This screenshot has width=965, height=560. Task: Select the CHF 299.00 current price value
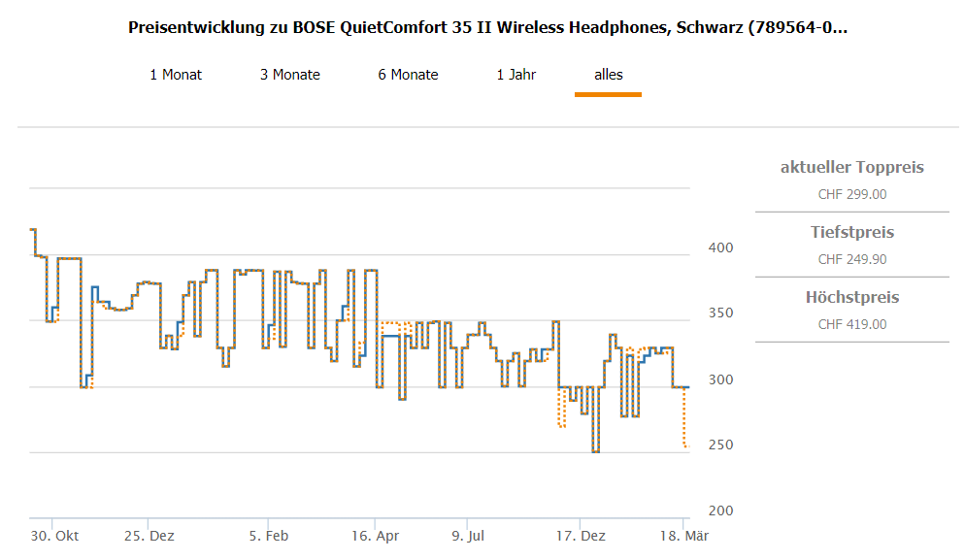pyautogui.click(x=851, y=194)
